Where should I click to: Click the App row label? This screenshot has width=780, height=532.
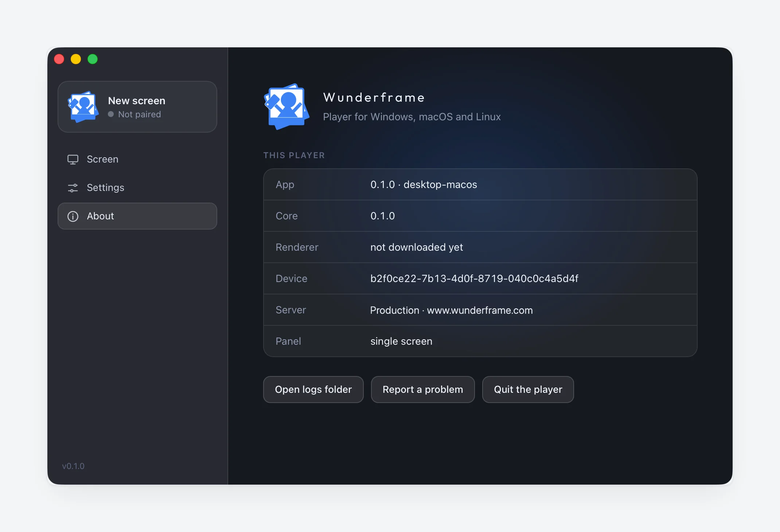(x=285, y=185)
